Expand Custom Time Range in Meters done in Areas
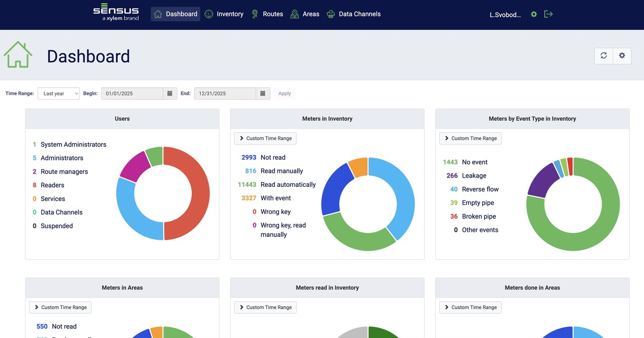 470,307
